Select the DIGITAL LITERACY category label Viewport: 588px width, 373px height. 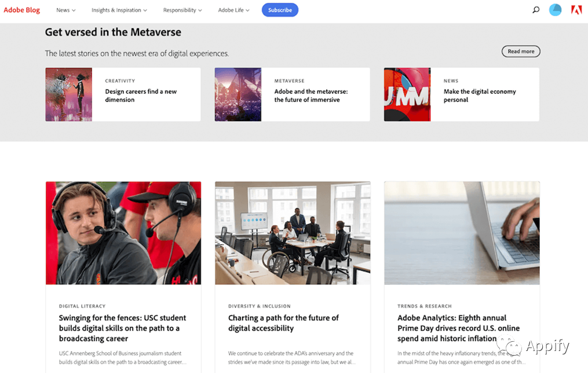coord(82,306)
